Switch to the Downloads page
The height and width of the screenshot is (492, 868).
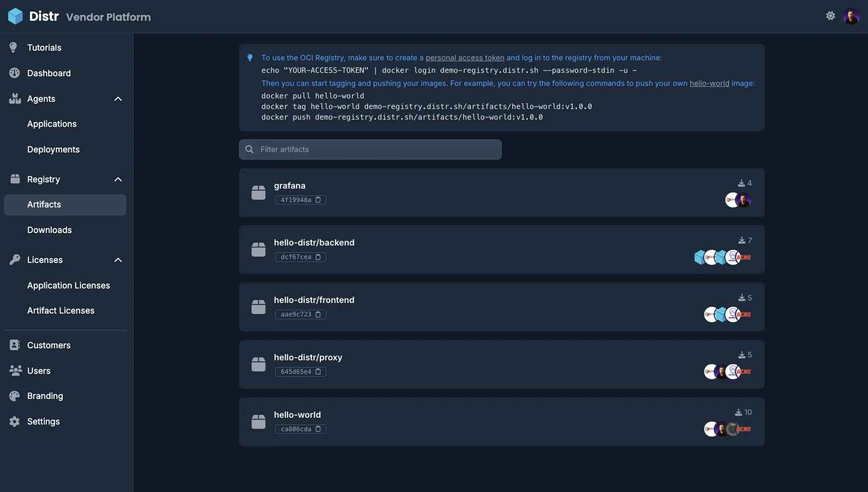[49, 230]
